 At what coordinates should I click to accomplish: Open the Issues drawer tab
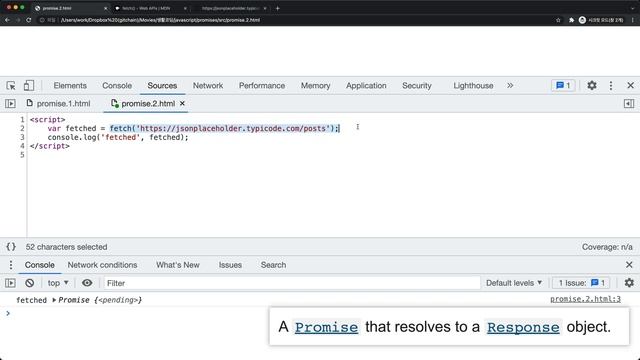point(230,265)
